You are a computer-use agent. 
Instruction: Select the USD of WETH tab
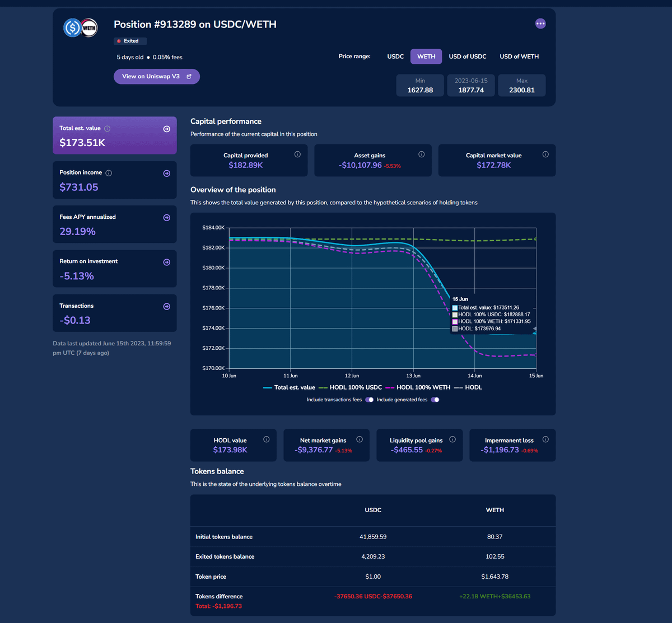point(519,57)
